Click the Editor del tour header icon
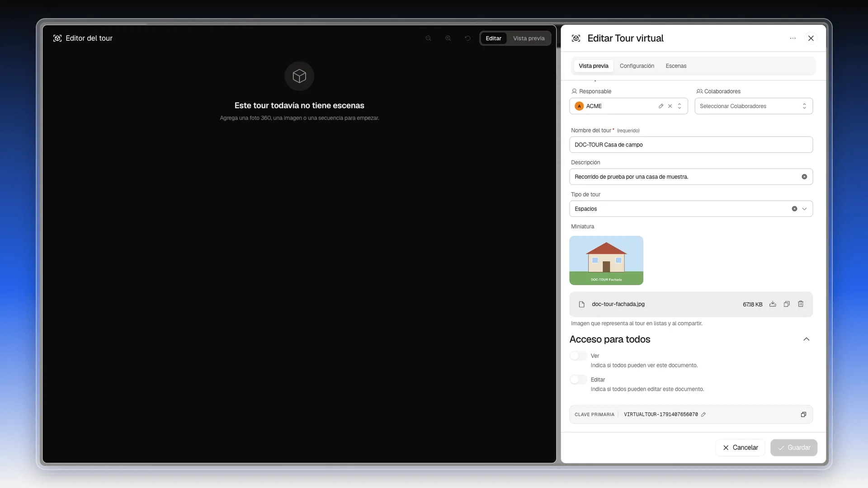Image resolution: width=868 pixels, height=488 pixels. point(57,38)
